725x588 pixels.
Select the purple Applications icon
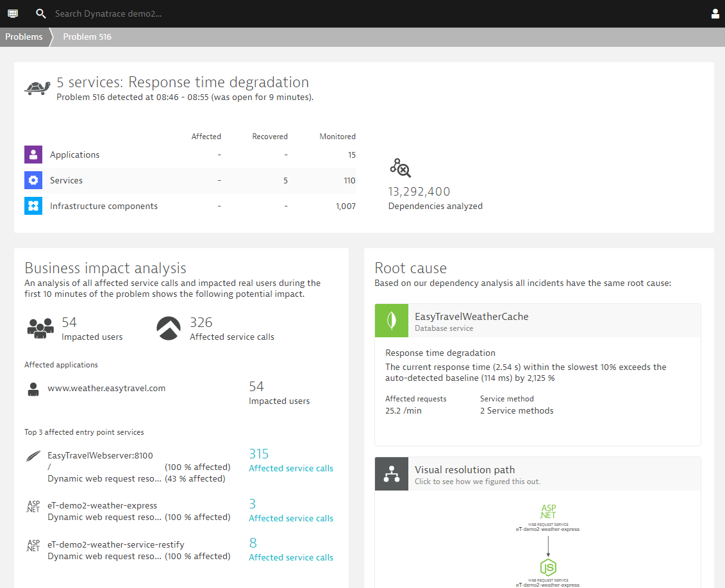tap(33, 155)
